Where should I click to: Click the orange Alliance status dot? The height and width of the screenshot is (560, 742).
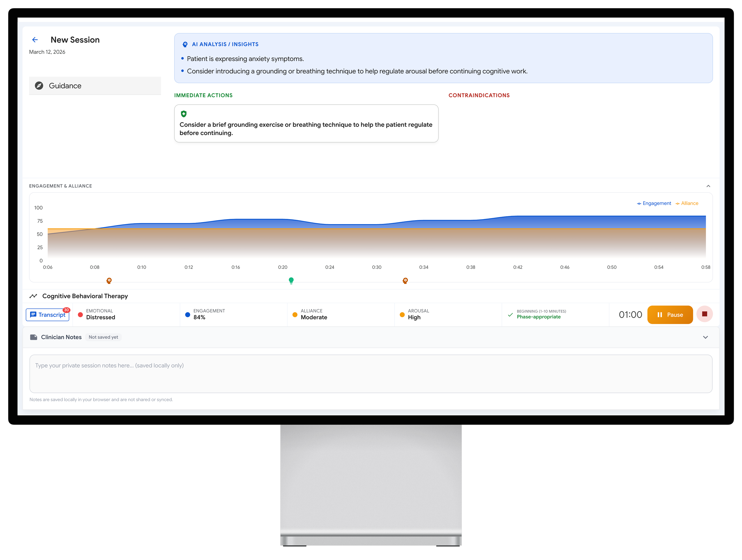(295, 315)
